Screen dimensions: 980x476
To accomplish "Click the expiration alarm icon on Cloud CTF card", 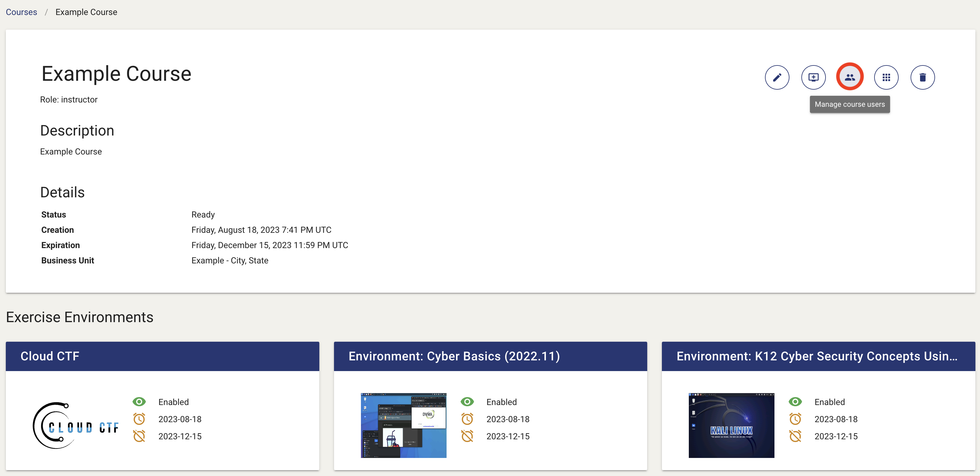I will pyautogui.click(x=139, y=436).
